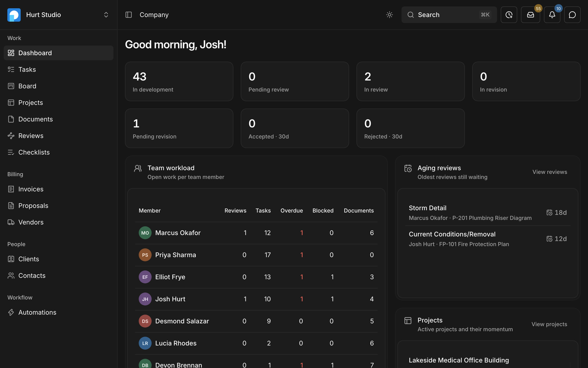Switch theme with the sun icon
588x368 pixels.
(x=389, y=15)
